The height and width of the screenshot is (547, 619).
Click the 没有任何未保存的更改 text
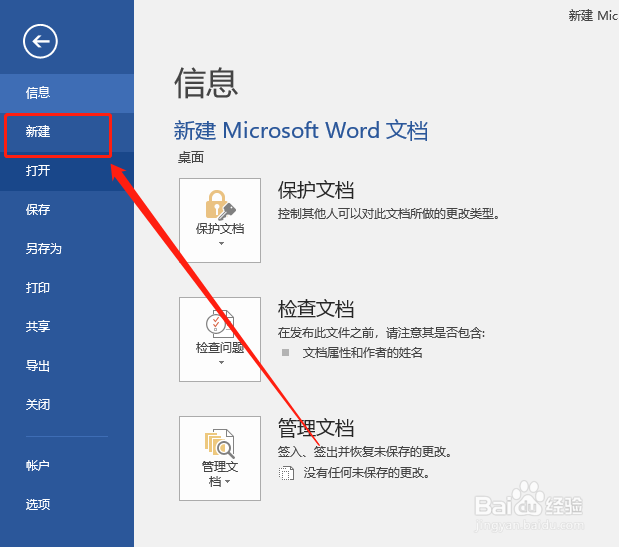367,473
